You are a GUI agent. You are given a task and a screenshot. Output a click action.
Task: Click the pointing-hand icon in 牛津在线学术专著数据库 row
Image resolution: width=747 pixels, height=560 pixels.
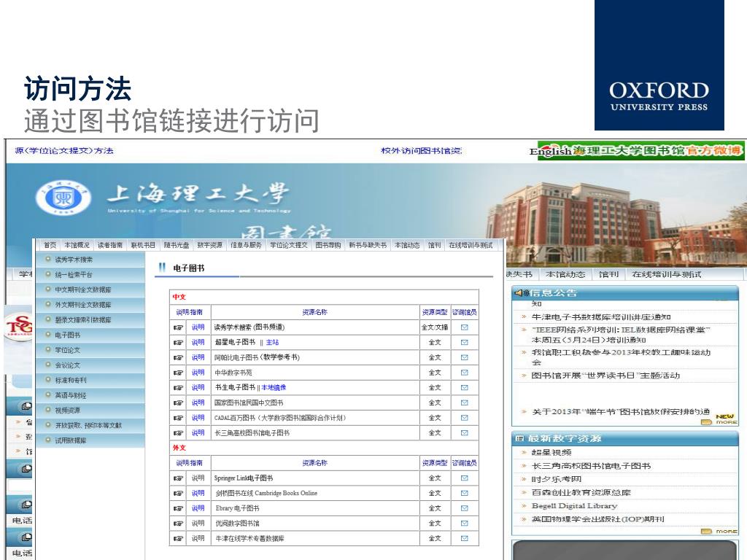(178, 539)
